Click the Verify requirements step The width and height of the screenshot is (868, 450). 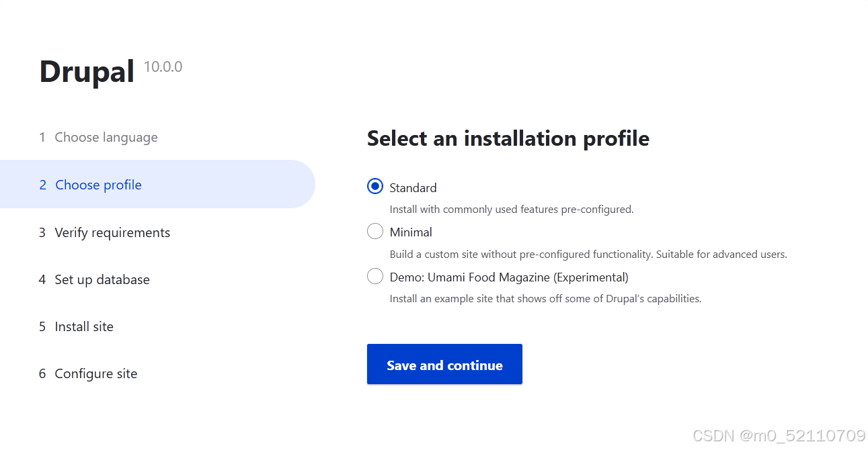[104, 232]
